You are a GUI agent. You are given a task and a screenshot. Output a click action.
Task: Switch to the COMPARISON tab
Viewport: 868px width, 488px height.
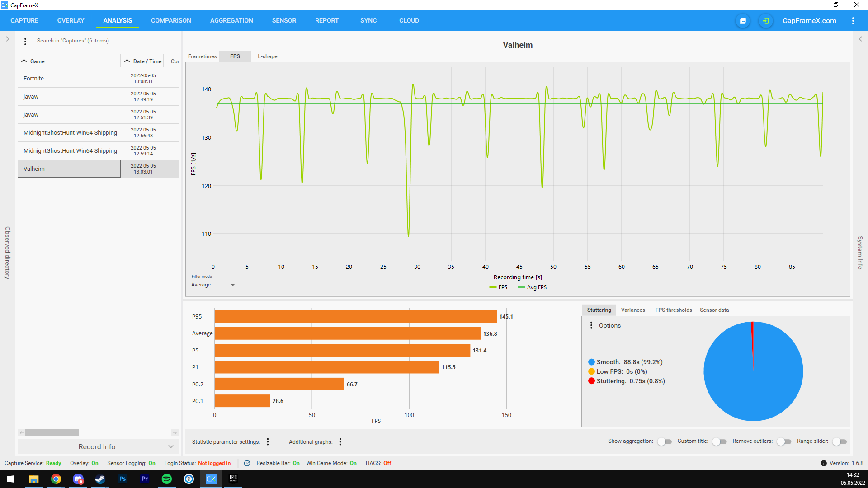click(x=171, y=21)
